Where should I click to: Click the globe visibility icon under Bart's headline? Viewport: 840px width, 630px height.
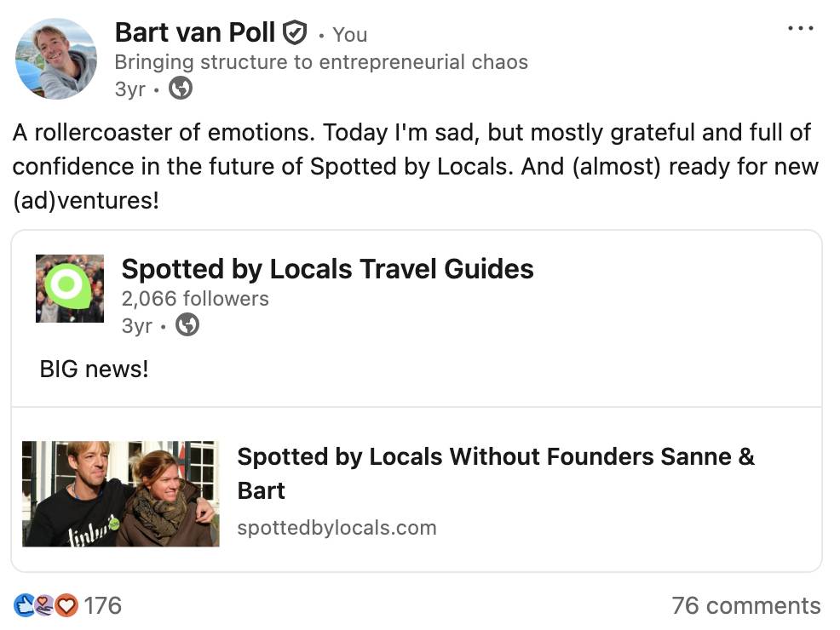(180, 88)
